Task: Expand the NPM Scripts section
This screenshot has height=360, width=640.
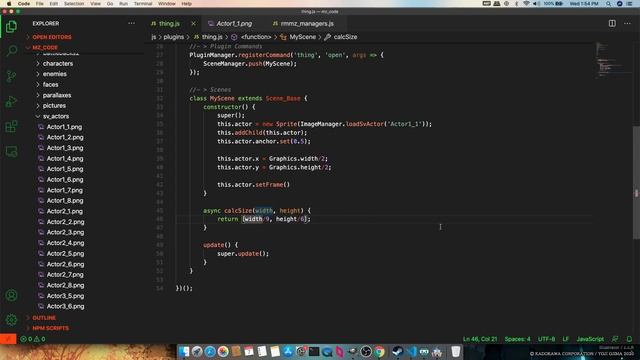Action: click(50, 328)
